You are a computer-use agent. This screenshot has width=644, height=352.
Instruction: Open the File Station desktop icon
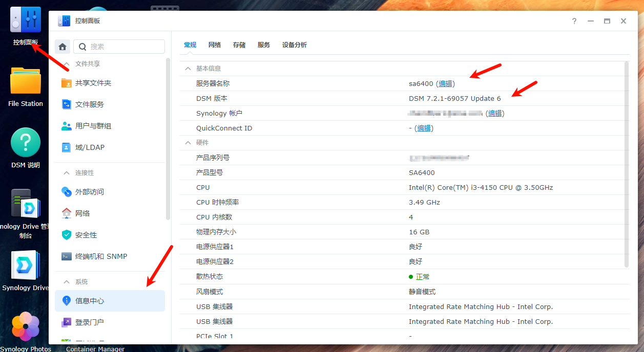coord(26,81)
